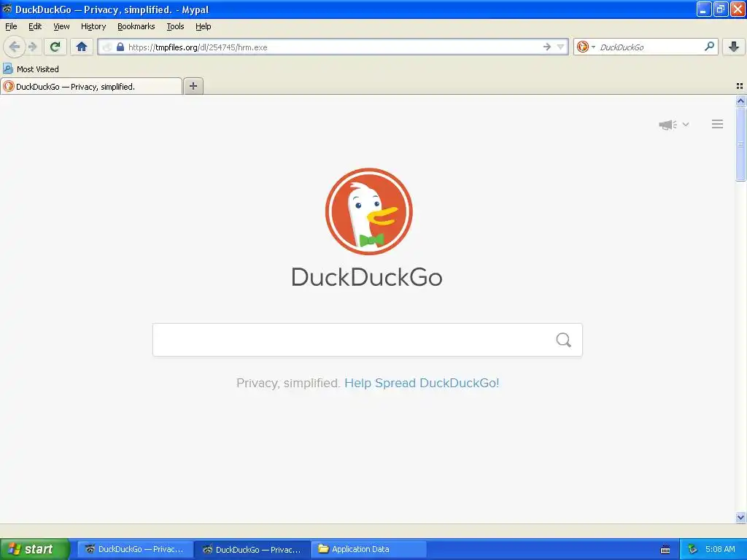This screenshot has width=747, height=560.
Task: Click the system tray network icon
Action: click(x=692, y=549)
